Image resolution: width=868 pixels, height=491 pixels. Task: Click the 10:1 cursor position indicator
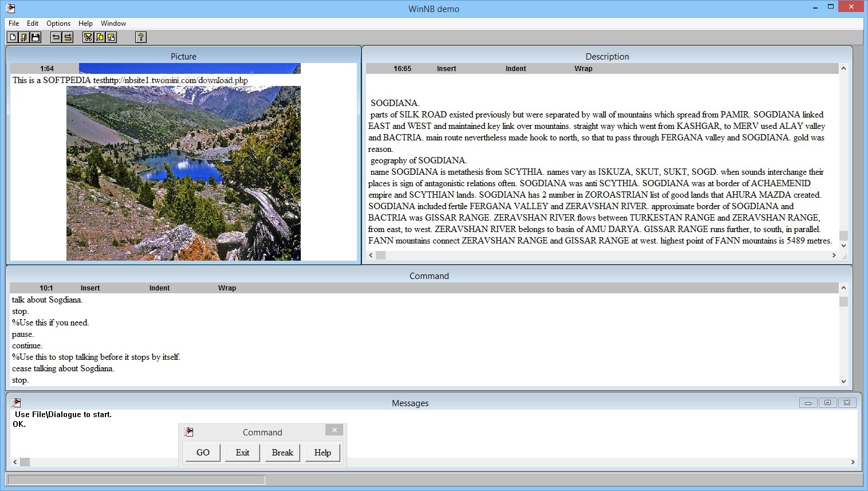[x=46, y=288]
